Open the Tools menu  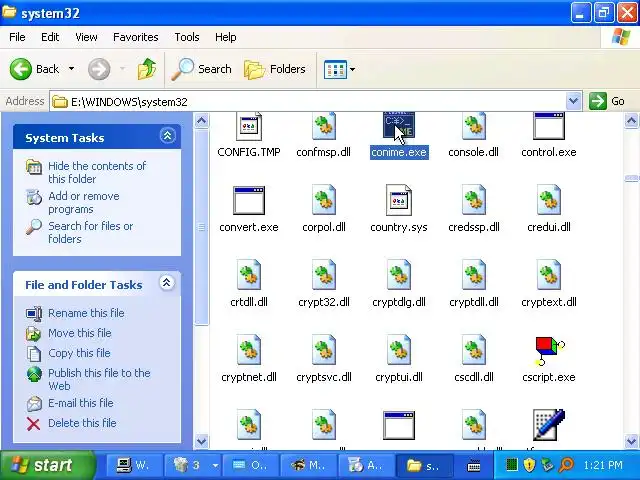point(187,37)
